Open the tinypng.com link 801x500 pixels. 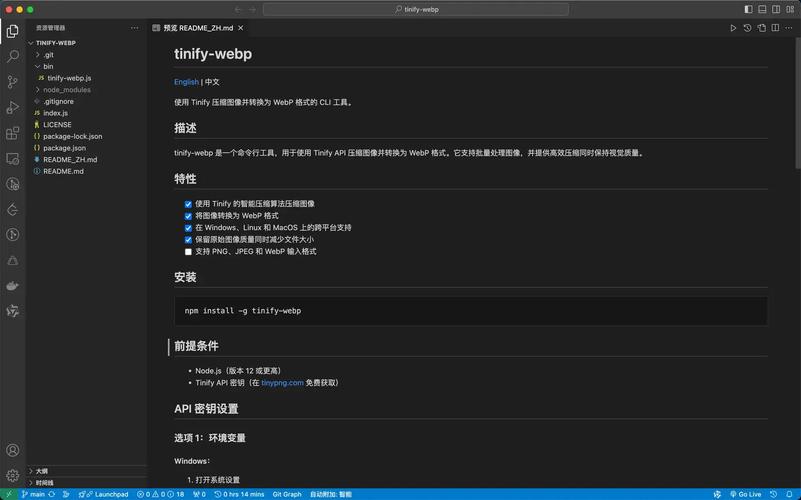[x=282, y=383]
